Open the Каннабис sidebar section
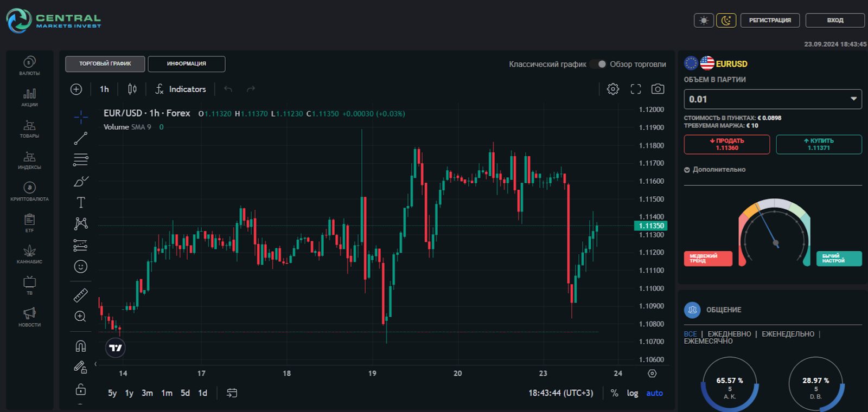Viewport: 868px width, 412px height. [29, 254]
